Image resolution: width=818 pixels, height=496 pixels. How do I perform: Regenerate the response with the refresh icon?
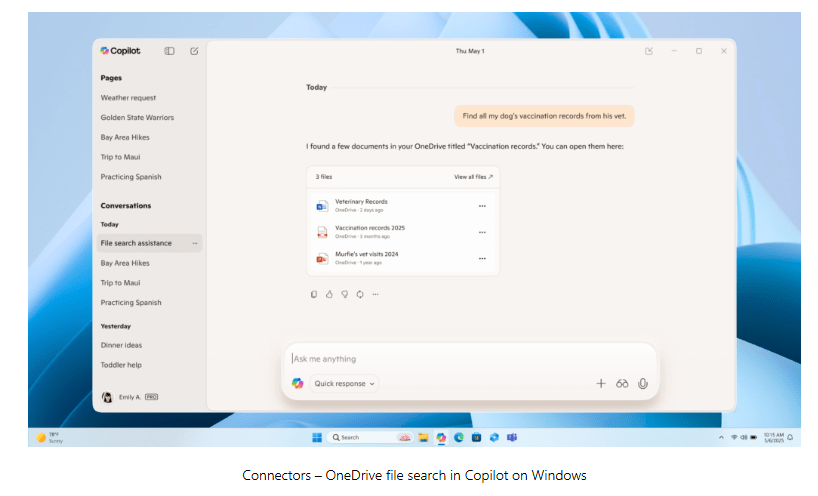point(359,294)
